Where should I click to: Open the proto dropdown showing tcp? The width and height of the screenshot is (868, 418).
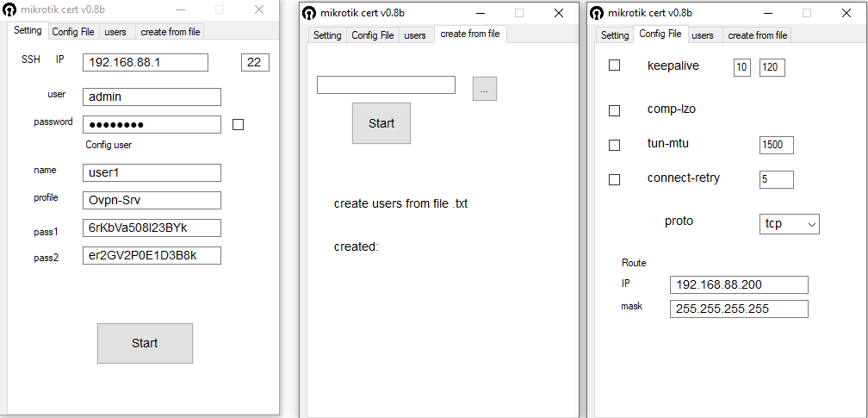(x=789, y=224)
